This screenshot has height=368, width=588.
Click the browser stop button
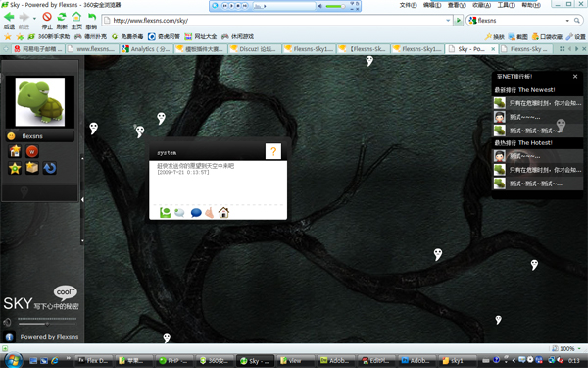pyautogui.click(x=47, y=21)
